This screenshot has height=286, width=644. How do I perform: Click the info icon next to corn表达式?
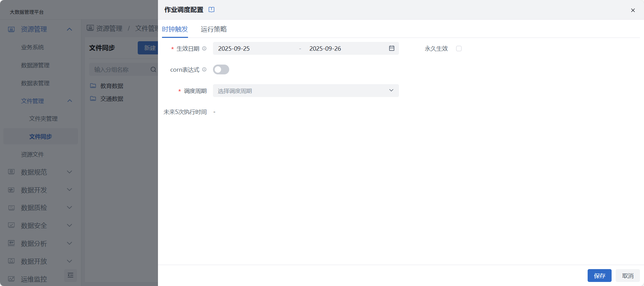click(x=204, y=69)
